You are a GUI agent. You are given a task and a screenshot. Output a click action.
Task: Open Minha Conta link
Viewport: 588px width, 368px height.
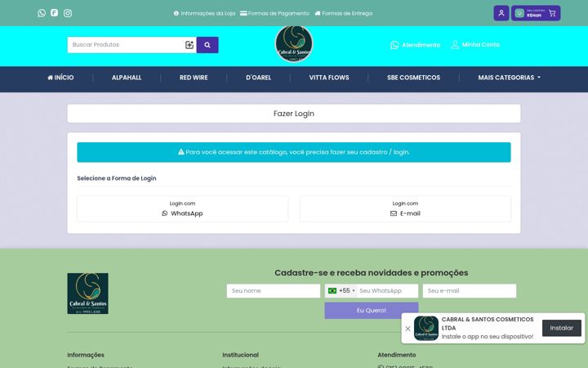click(475, 45)
